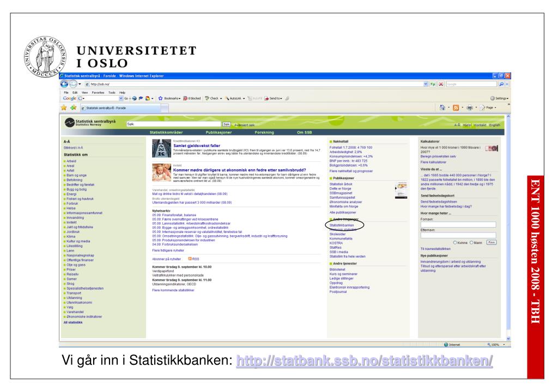Select the Mann radio button
The image size is (558, 392).
point(471,243)
